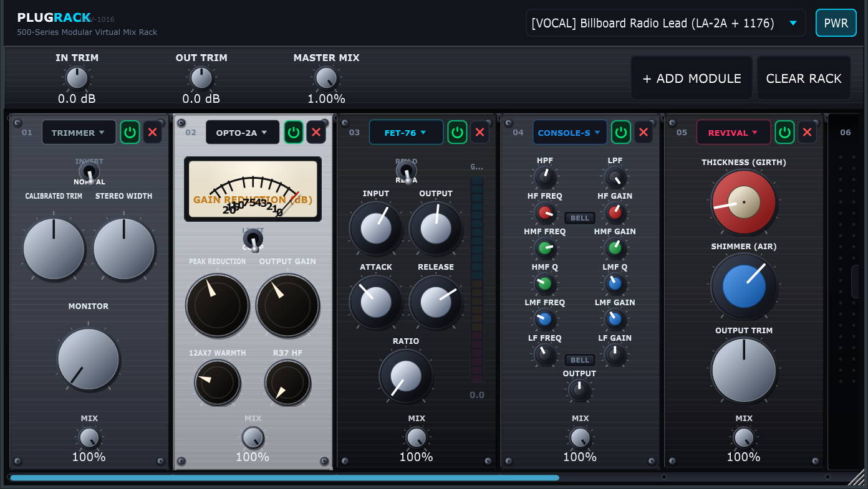The width and height of the screenshot is (868, 489).
Task: Open the FET-76 module type dropdown
Action: [x=406, y=132]
